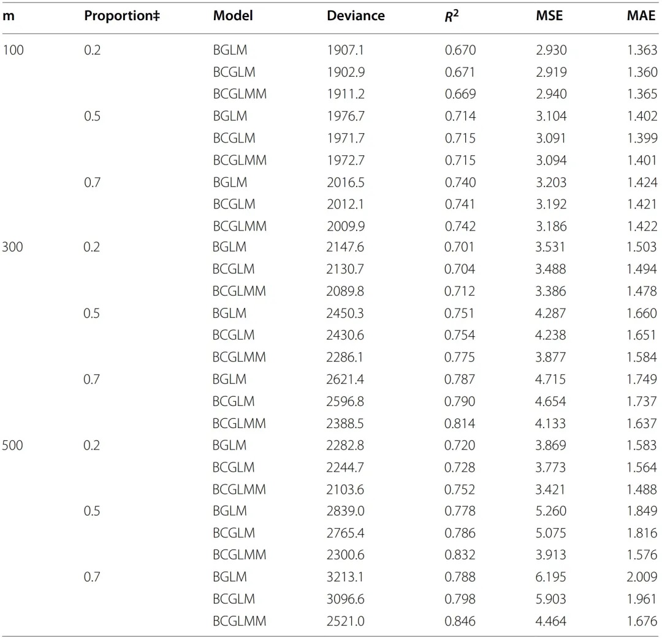Select the MAE value 1.360
Viewport: 662px width, 644px height.
pyautogui.click(x=642, y=72)
